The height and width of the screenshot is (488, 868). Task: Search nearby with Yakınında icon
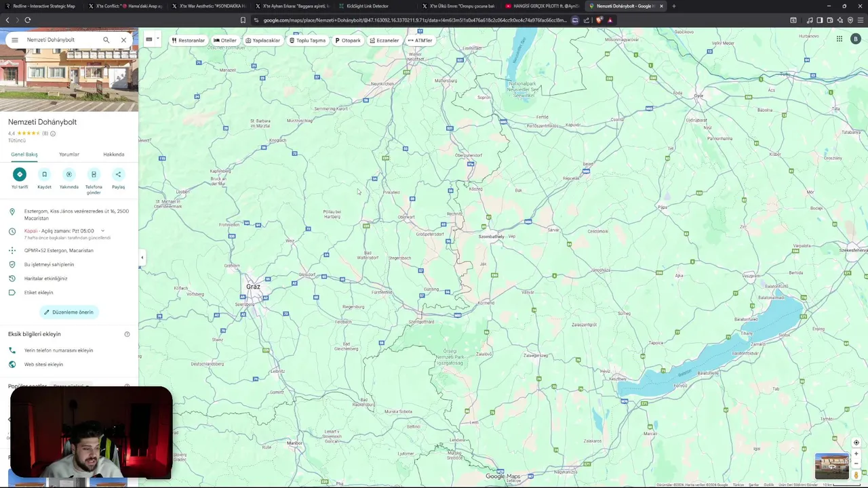pos(68,174)
